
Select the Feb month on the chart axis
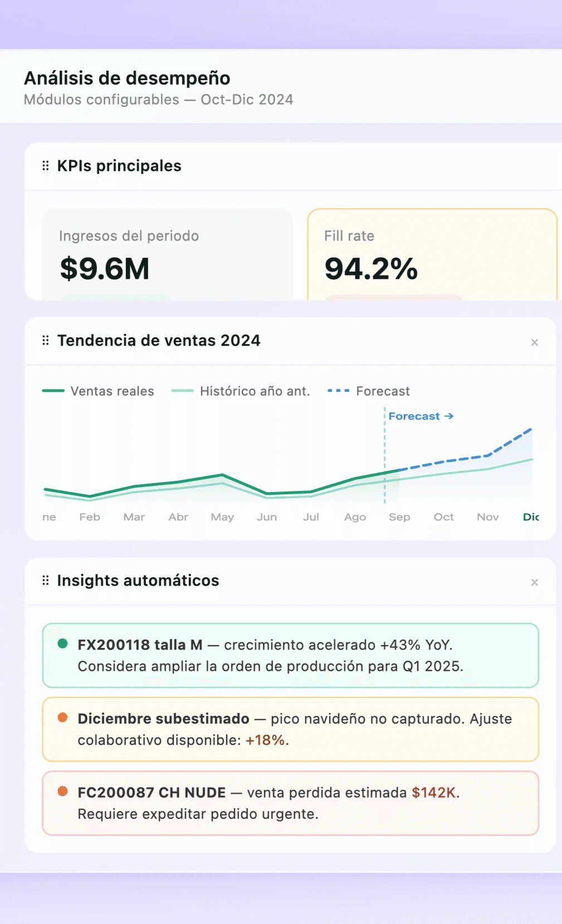point(90,517)
